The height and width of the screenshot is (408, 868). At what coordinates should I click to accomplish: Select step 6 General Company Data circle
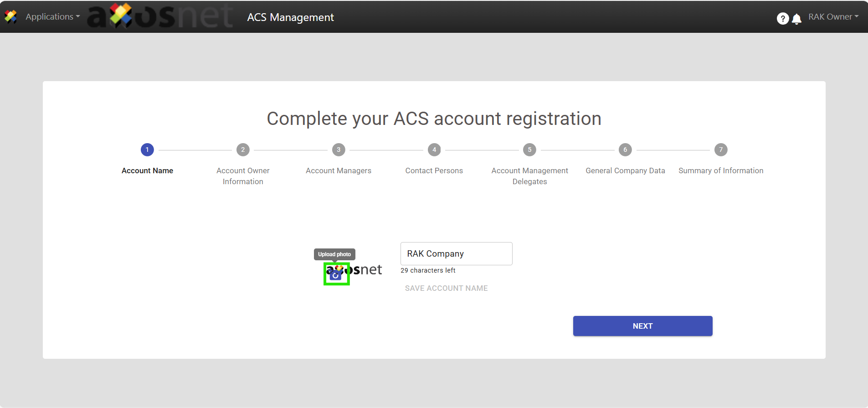tap(625, 150)
